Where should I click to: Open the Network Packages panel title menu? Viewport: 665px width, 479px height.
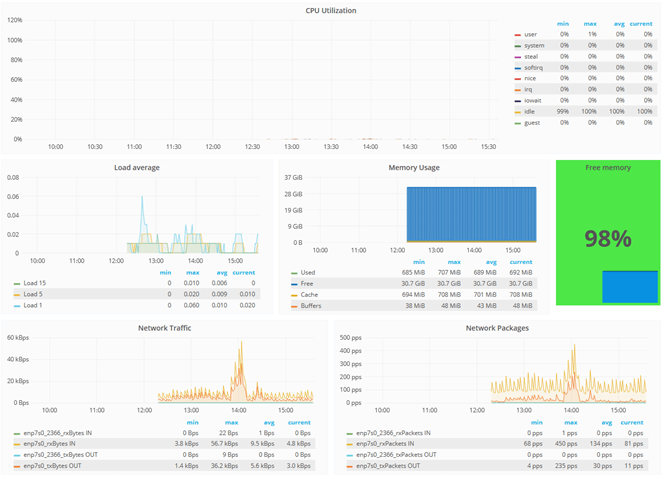tap(497, 328)
